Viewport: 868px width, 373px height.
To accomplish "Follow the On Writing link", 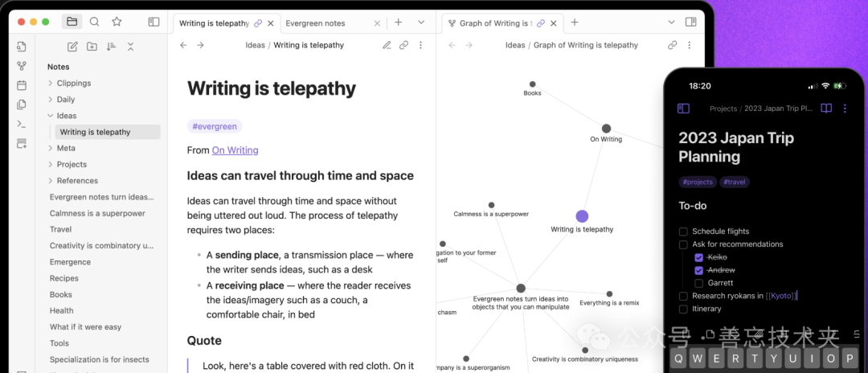I will point(235,150).
